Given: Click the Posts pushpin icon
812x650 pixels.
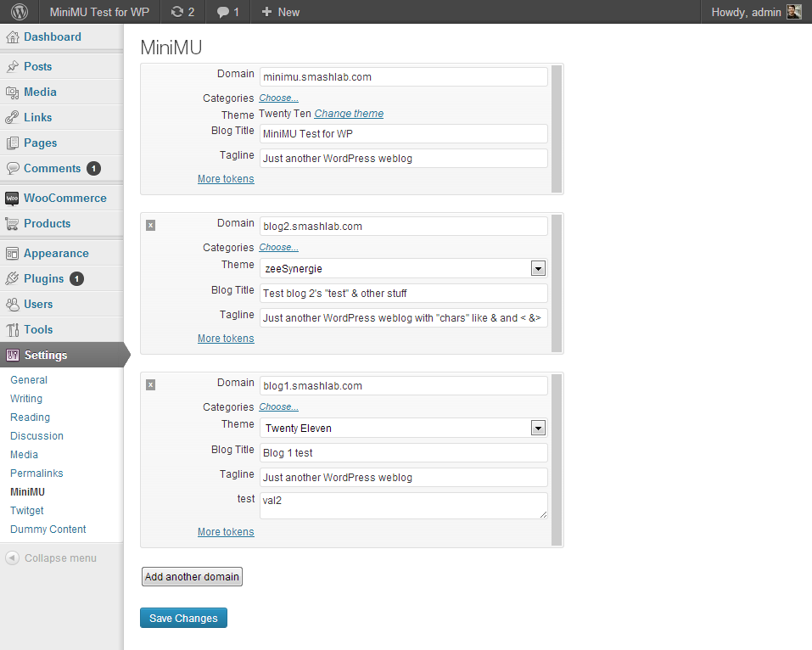Looking at the screenshot, I should [x=13, y=66].
